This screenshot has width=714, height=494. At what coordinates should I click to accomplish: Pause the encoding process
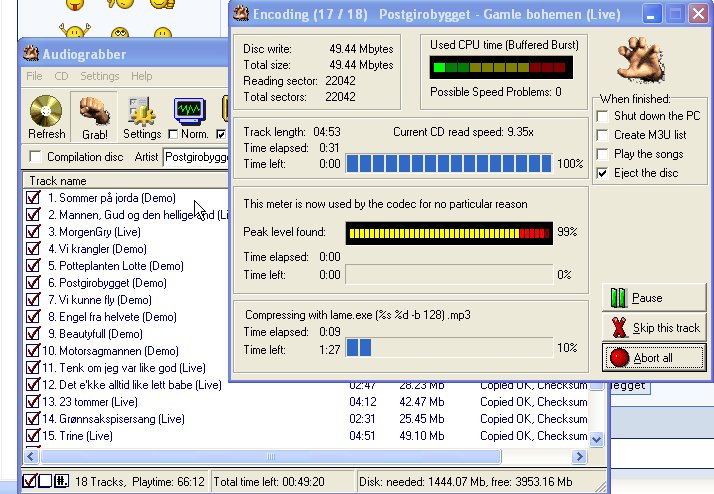(x=654, y=298)
